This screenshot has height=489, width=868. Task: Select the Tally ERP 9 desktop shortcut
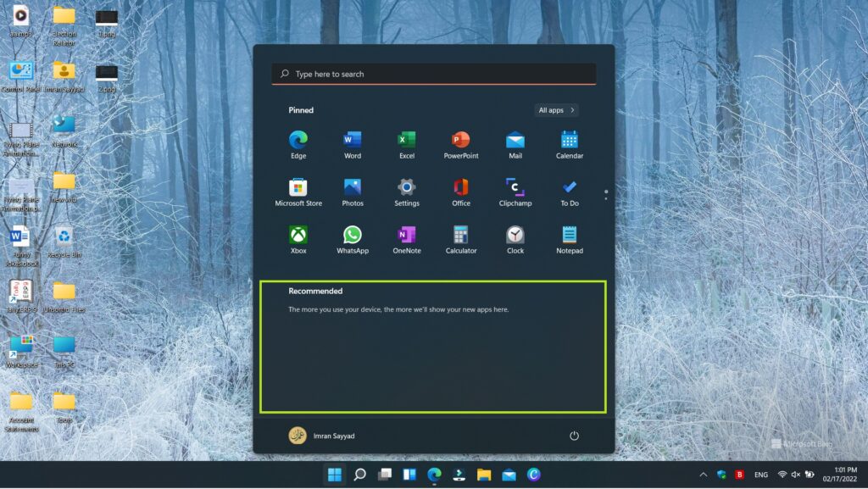tap(21, 297)
